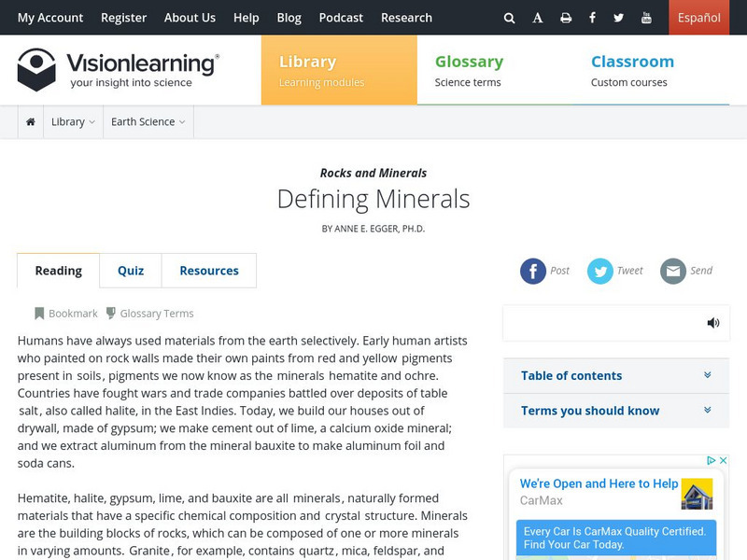Click the Bookmark ribbon icon

pos(39,314)
